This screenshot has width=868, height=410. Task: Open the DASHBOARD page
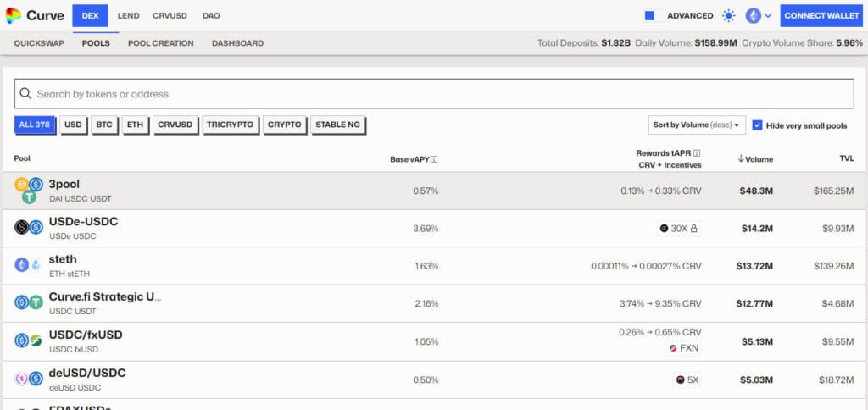click(237, 43)
